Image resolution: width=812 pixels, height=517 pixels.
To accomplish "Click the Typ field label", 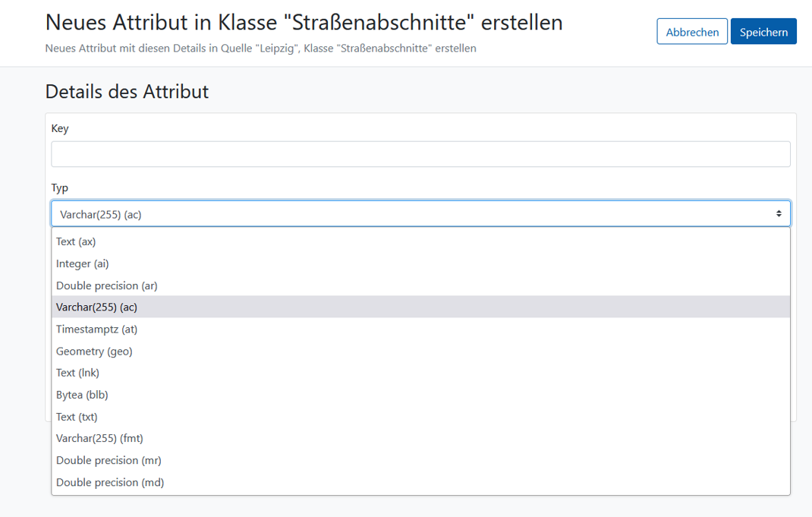I will pyautogui.click(x=59, y=188).
